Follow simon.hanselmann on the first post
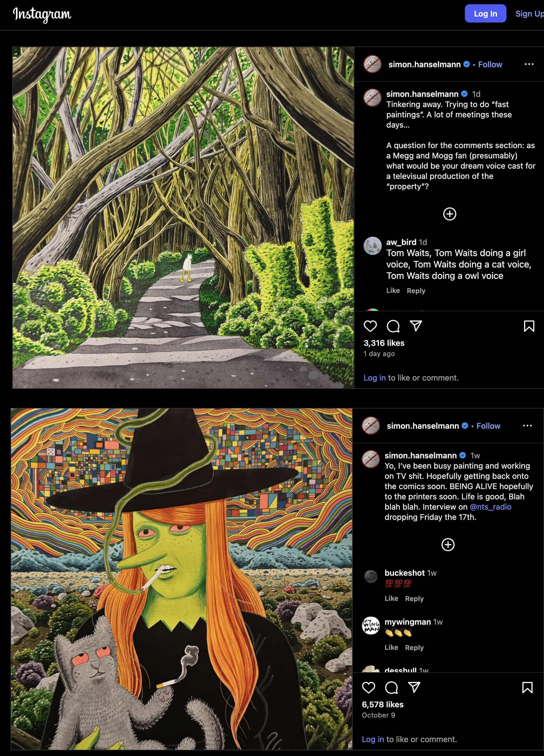Image resolution: width=544 pixels, height=756 pixels. pos(490,64)
